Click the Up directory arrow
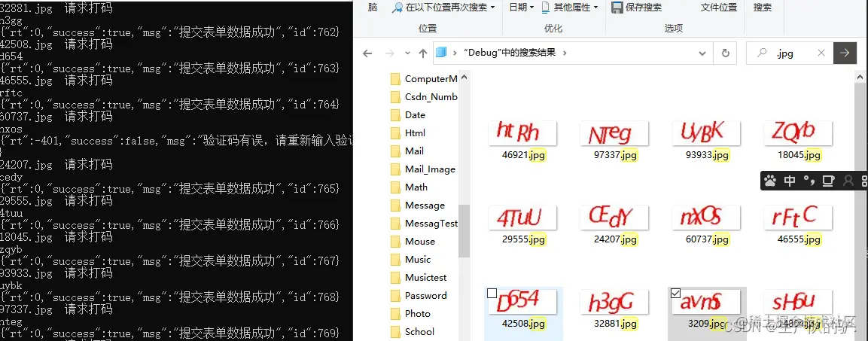The width and height of the screenshot is (868, 341). pyautogui.click(x=423, y=53)
